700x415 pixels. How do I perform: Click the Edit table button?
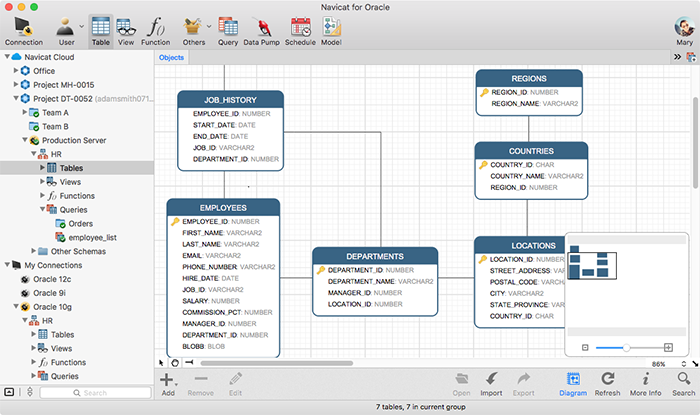pyautogui.click(x=235, y=385)
